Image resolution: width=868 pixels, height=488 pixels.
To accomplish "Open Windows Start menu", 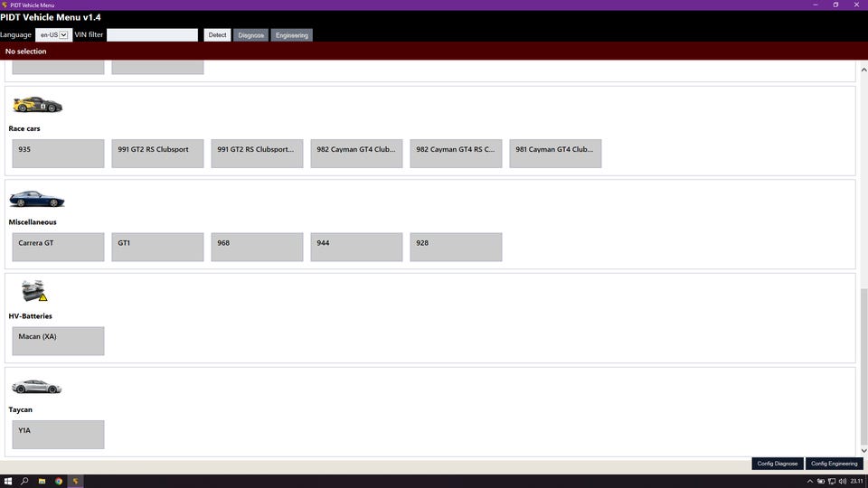I will click(x=8, y=482).
